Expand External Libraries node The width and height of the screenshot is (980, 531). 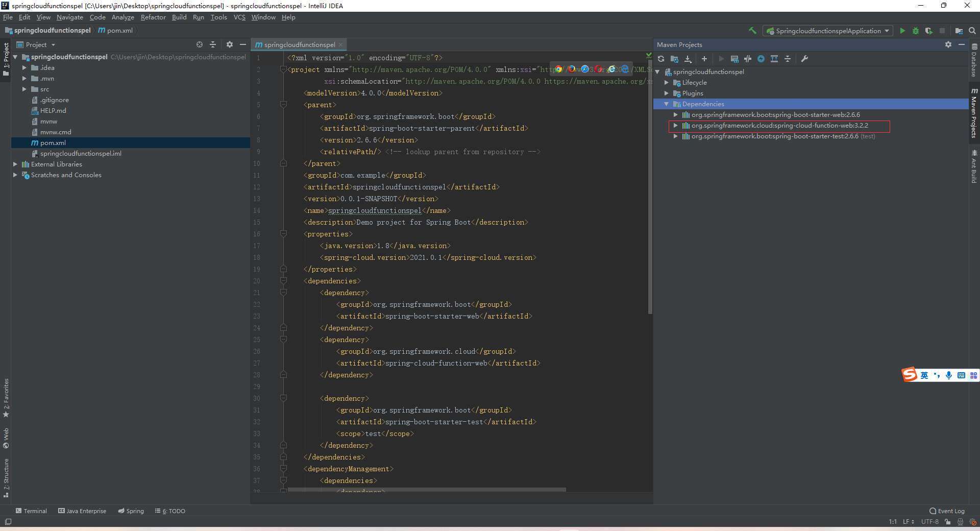pos(15,164)
